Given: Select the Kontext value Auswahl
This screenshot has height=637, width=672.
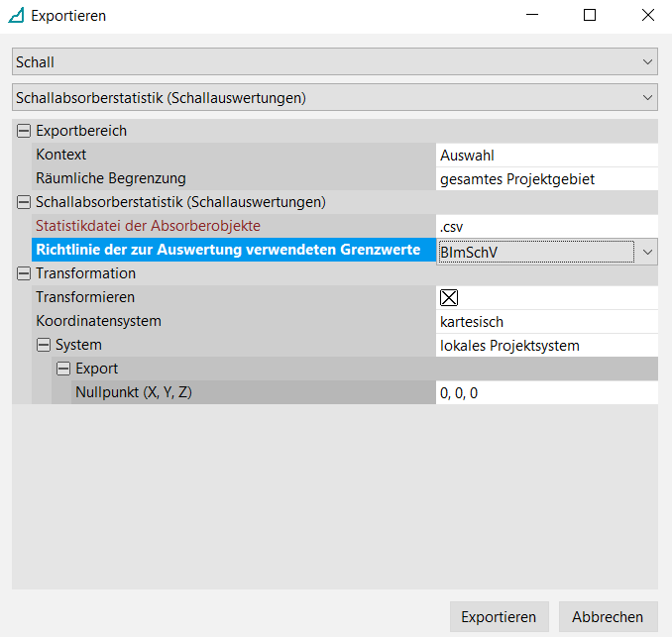Looking at the screenshot, I should [x=546, y=155].
